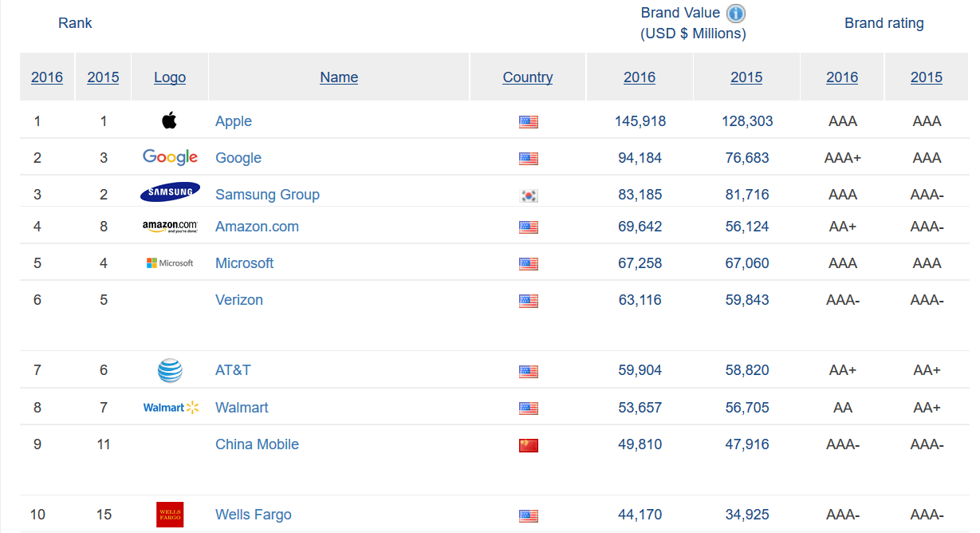Open the Verizon brand link
Viewport: 980px width, 533px height.
[x=239, y=300]
